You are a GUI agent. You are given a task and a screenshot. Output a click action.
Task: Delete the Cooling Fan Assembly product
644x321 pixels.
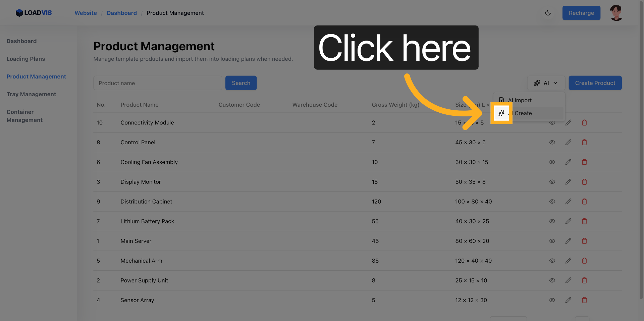pyautogui.click(x=584, y=162)
